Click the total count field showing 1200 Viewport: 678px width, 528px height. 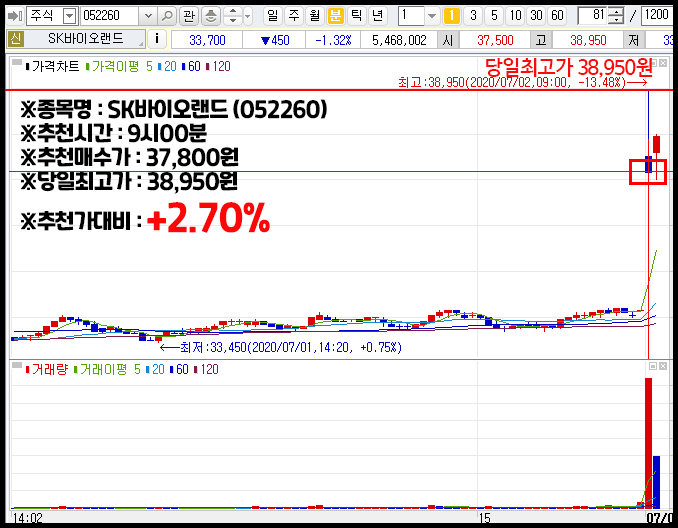click(x=656, y=16)
